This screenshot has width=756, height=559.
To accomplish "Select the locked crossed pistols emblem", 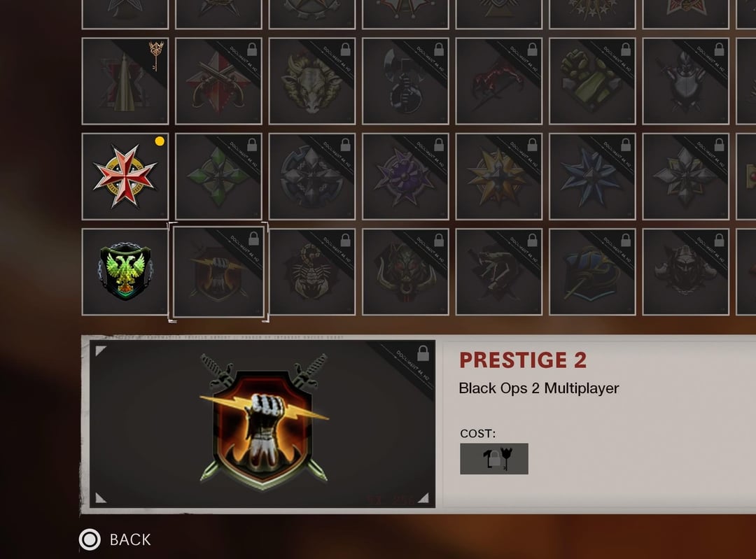I will pos(218,81).
